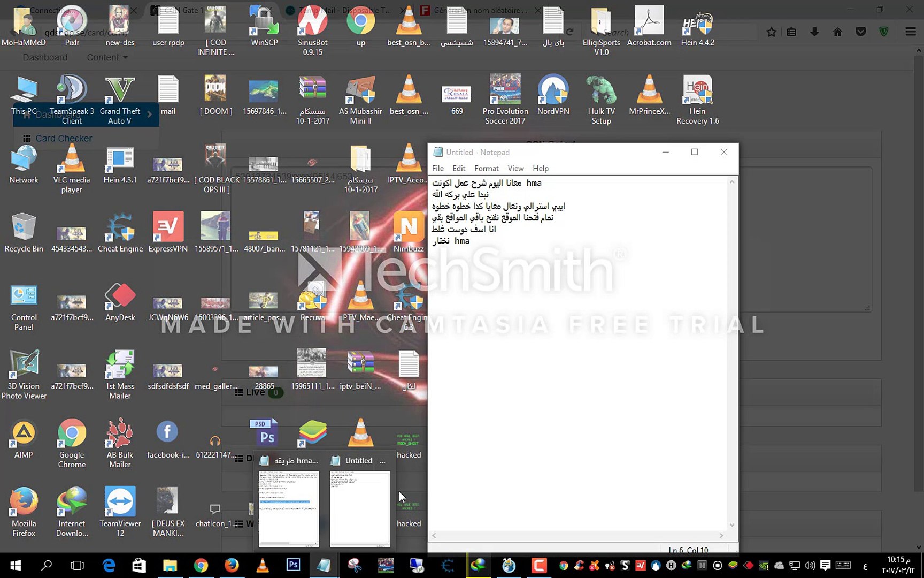Select the 3D Vision Photo Viewer icon
The height and width of the screenshot is (578, 924).
tap(24, 375)
